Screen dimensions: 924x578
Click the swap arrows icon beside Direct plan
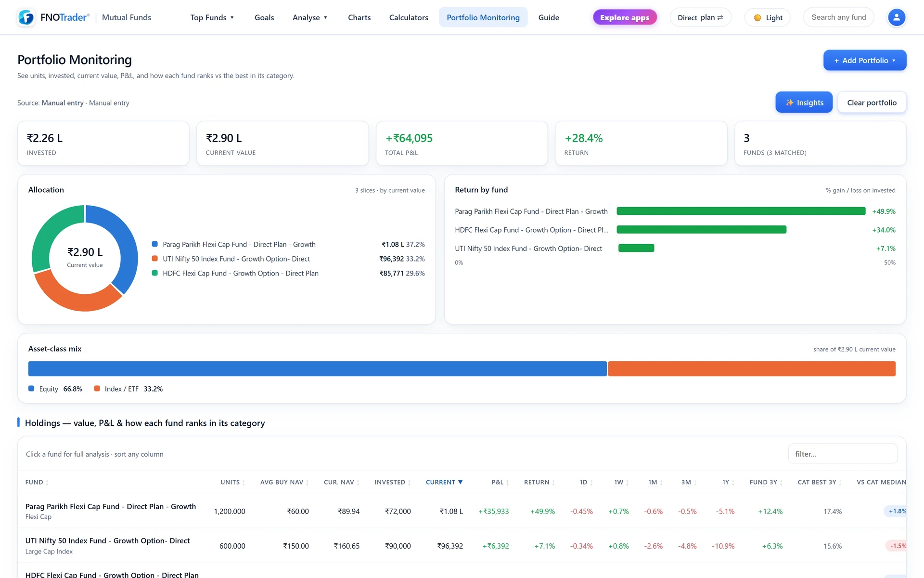pos(720,17)
